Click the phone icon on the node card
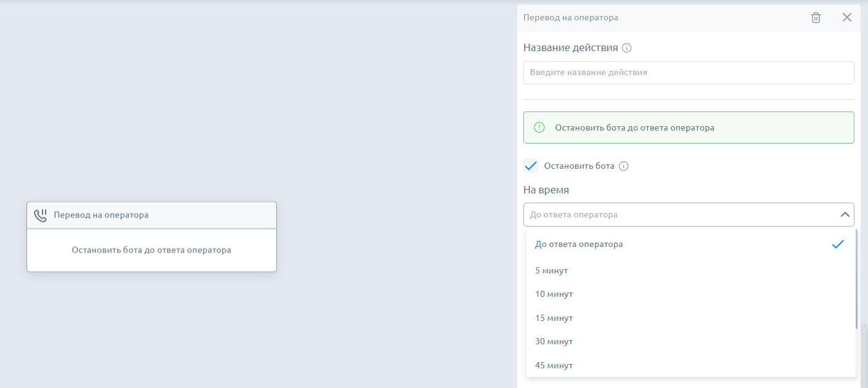Image resolution: width=868 pixels, height=388 pixels. point(41,216)
